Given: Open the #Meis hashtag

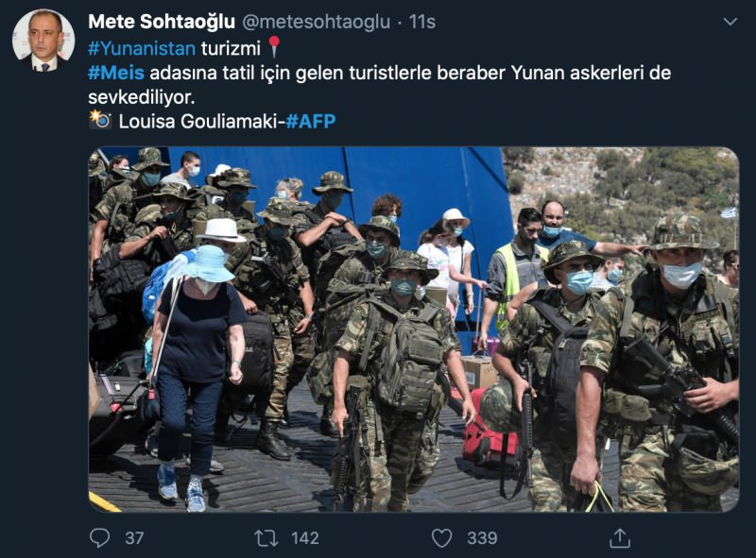Looking at the screenshot, I should tap(115, 73).
